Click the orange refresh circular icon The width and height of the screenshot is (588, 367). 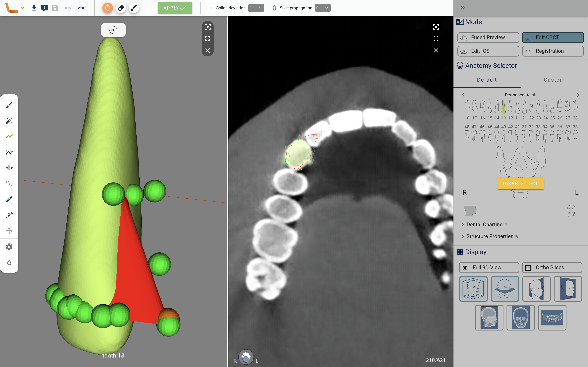[x=107, y=8]
